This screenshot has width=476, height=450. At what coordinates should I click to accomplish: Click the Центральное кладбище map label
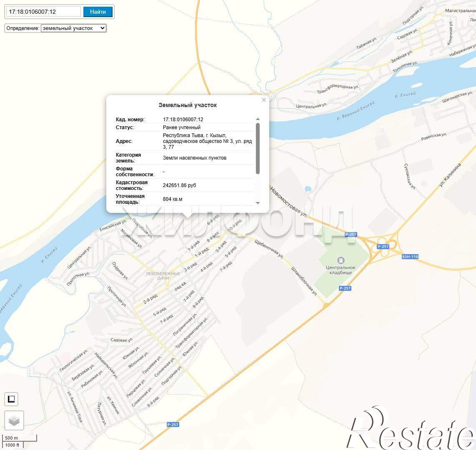click(341, 270)
